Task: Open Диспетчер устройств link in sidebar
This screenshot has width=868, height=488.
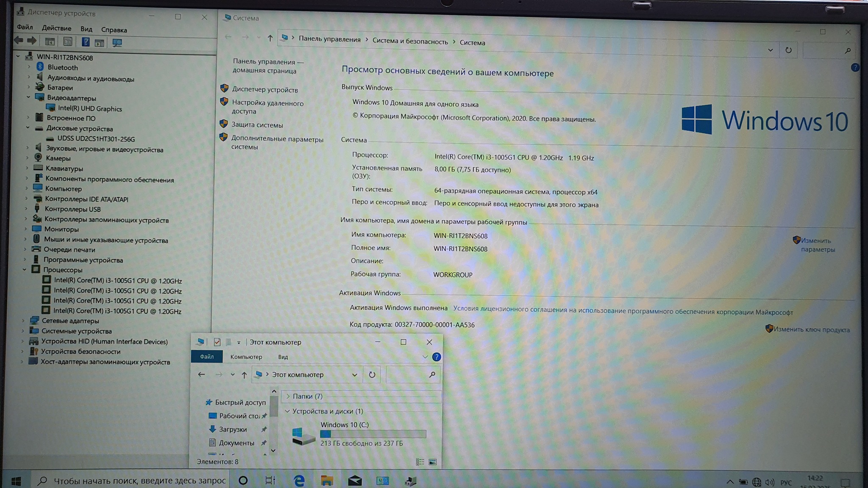Action: coord(265,90)
